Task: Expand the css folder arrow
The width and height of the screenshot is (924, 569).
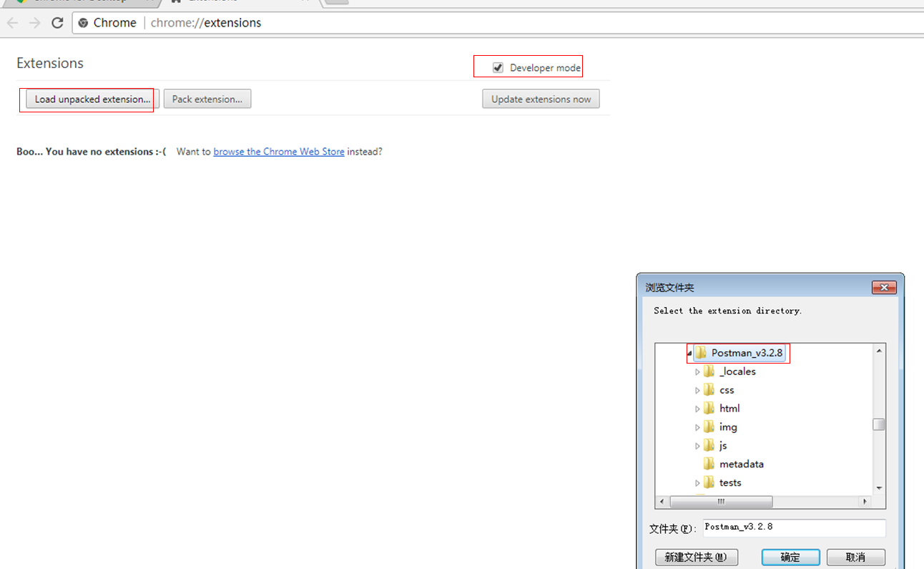Action: 697,390
